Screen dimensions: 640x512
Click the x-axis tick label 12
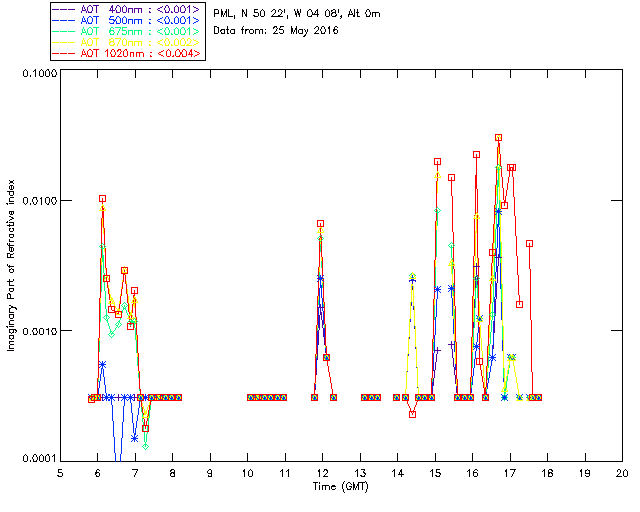click(322, 473)
